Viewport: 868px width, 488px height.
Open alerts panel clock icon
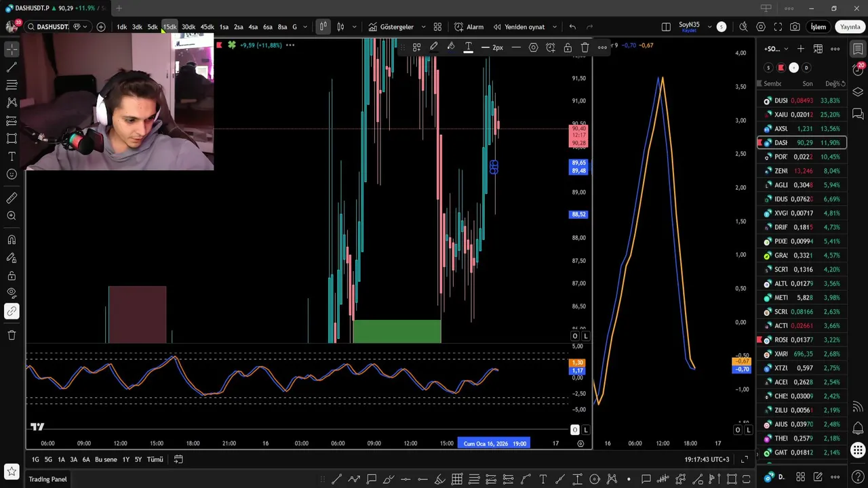(x=858, y=70)
